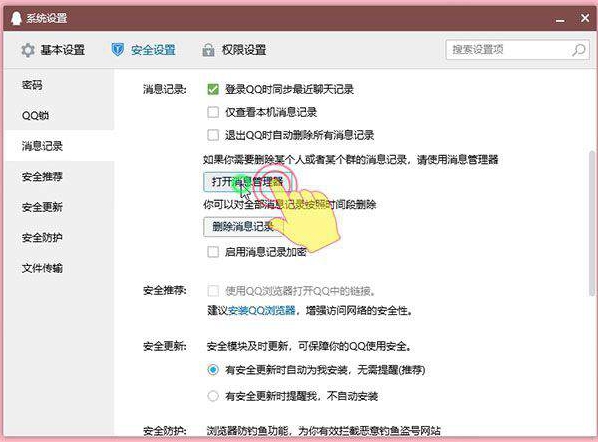
Task: Click the 安全防护: section label
Action: (165, 431)
